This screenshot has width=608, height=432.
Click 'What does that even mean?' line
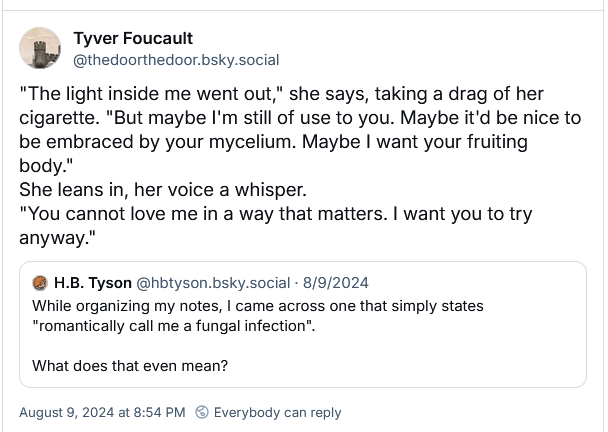[130, 366]
